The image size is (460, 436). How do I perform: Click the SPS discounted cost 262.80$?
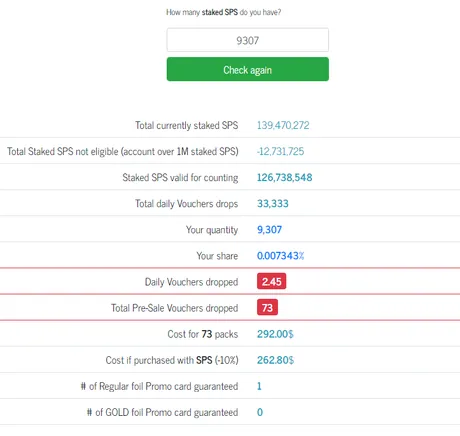click(275, 360)
